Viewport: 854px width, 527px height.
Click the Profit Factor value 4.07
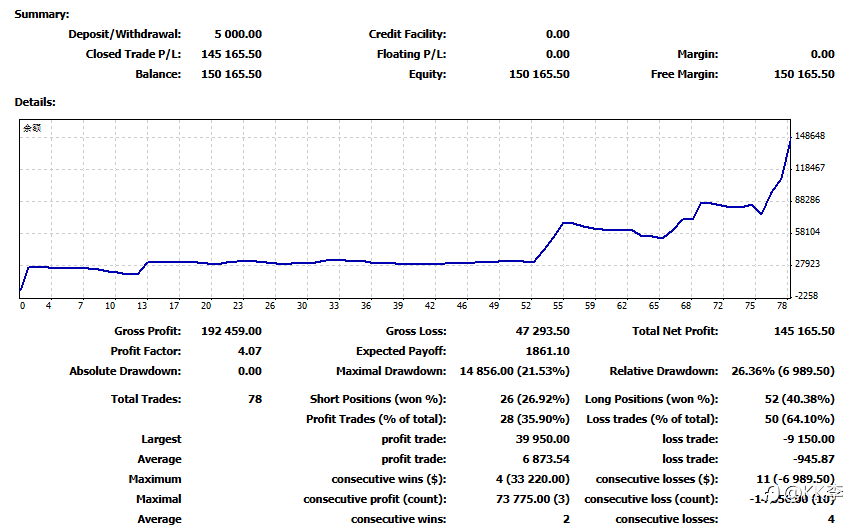249,351
